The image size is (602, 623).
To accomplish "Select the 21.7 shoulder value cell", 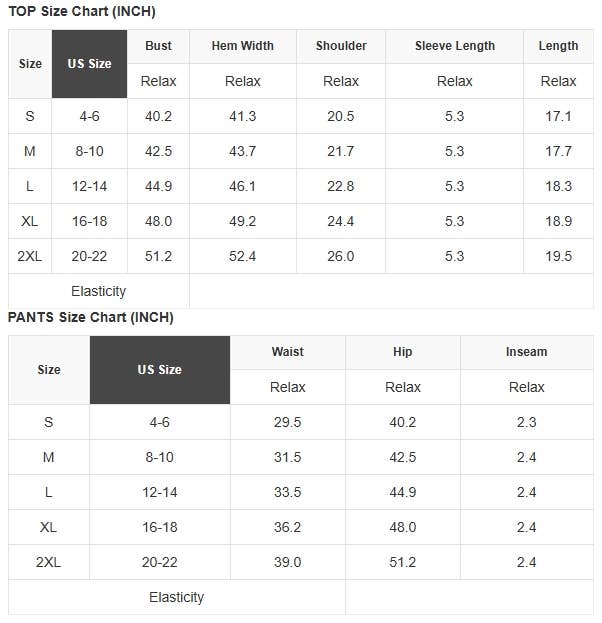I will click(x=341, y=151).
